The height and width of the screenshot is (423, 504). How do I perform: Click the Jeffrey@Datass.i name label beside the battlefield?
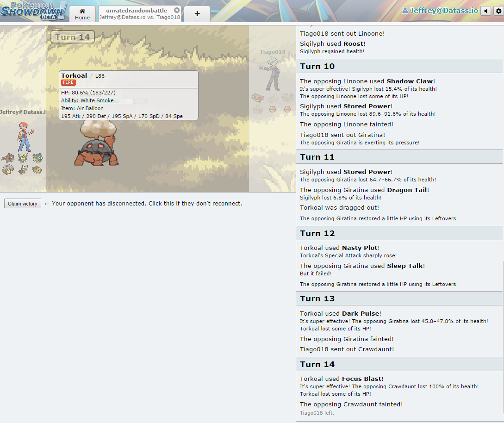pos(23,112)
